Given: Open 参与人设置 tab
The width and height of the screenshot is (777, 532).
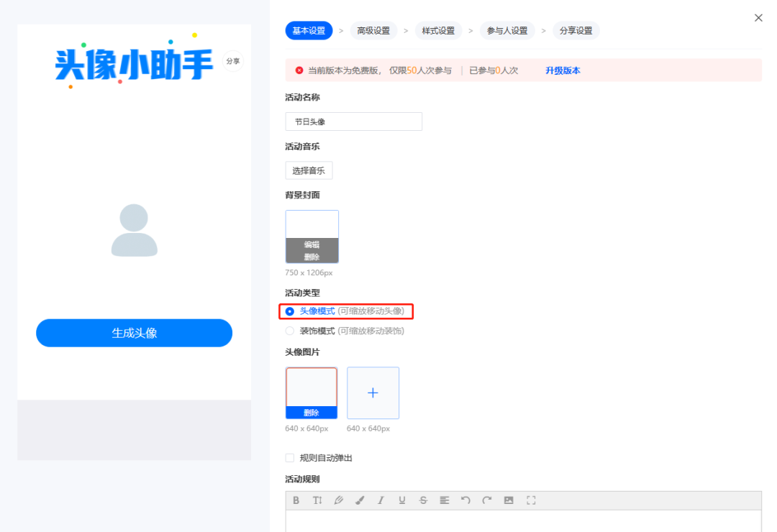Looking at the screenshot, I should click(507, 31).
